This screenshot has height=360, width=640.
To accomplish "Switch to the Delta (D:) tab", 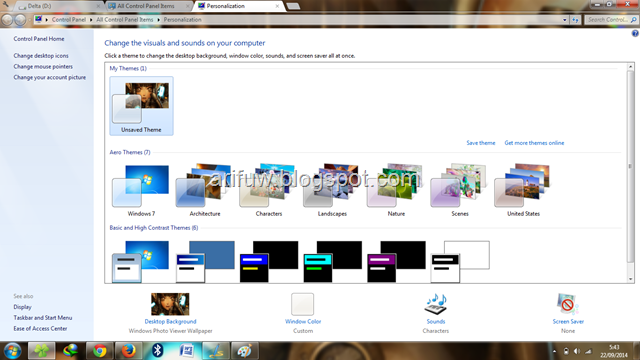I will 59,6.
